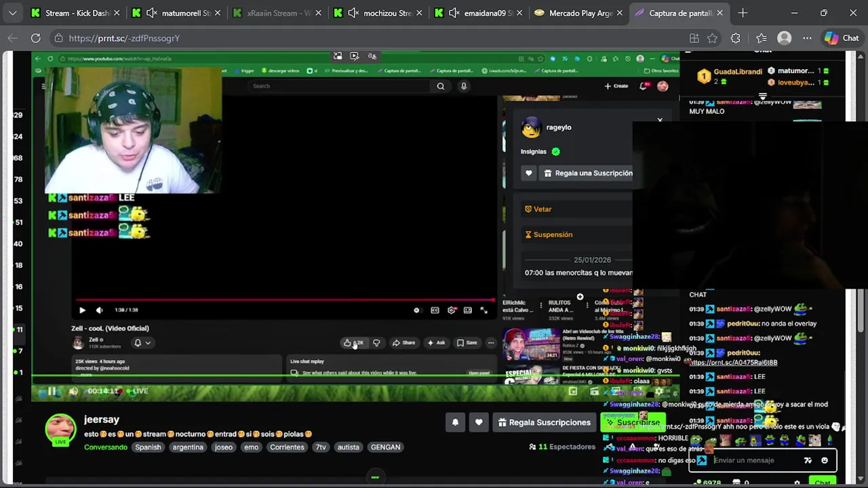The image size is (868, 488).
Task: Click YouTube voice search microphone icon
Action: point(464,86)
